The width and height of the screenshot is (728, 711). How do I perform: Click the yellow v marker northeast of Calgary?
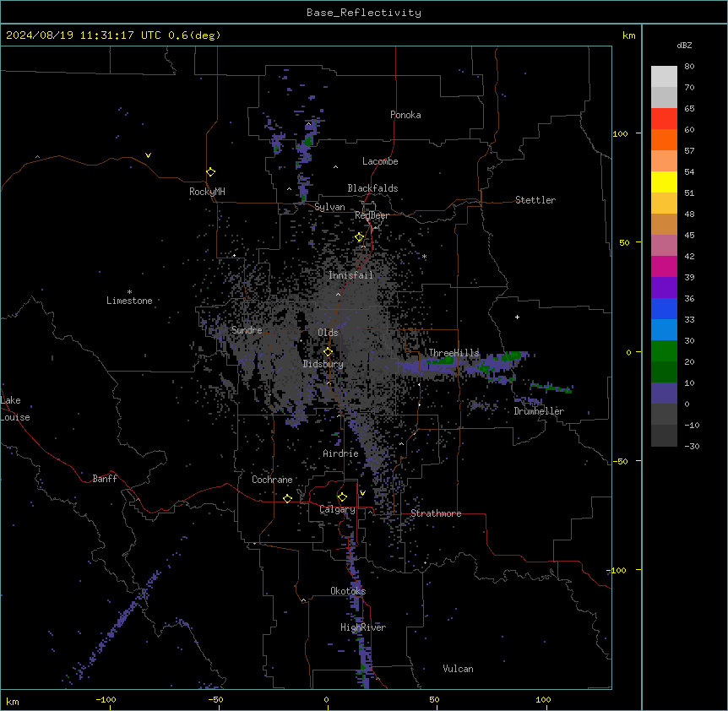362,493
